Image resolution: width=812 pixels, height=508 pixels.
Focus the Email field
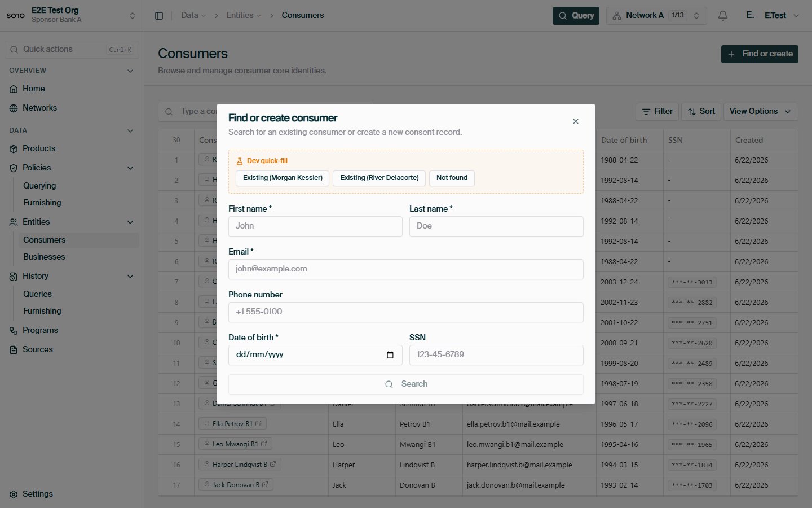(406, 269)
